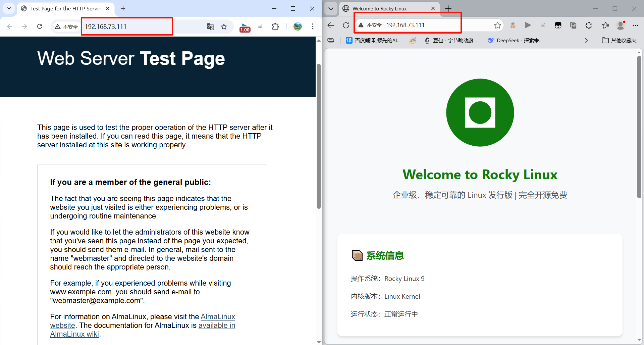Open Chrome's three-dot menu
Screen dimensions: 644x345
[x=313, y=27]
